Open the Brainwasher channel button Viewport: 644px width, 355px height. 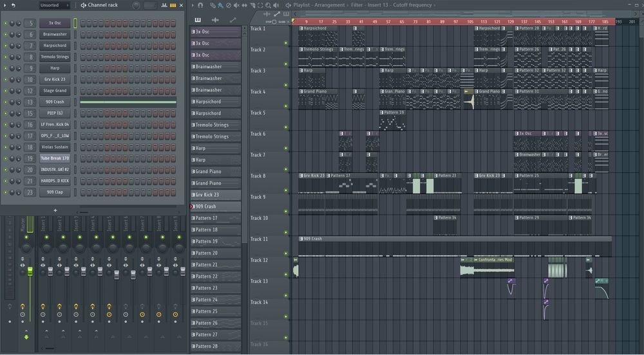(x=55, y=35)
